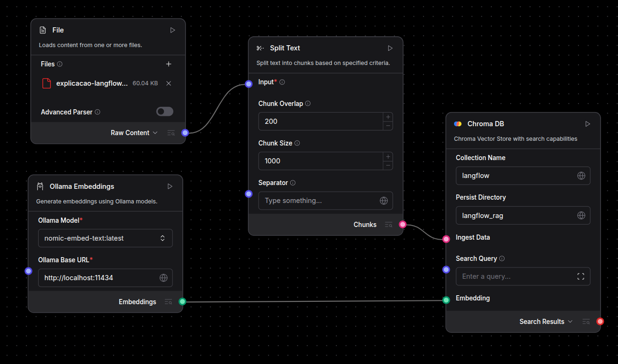Image resolution: width=618 pixels, height=364 pixels.
Task: Click the Split Text Input port
Action: (x=249, y=84)
